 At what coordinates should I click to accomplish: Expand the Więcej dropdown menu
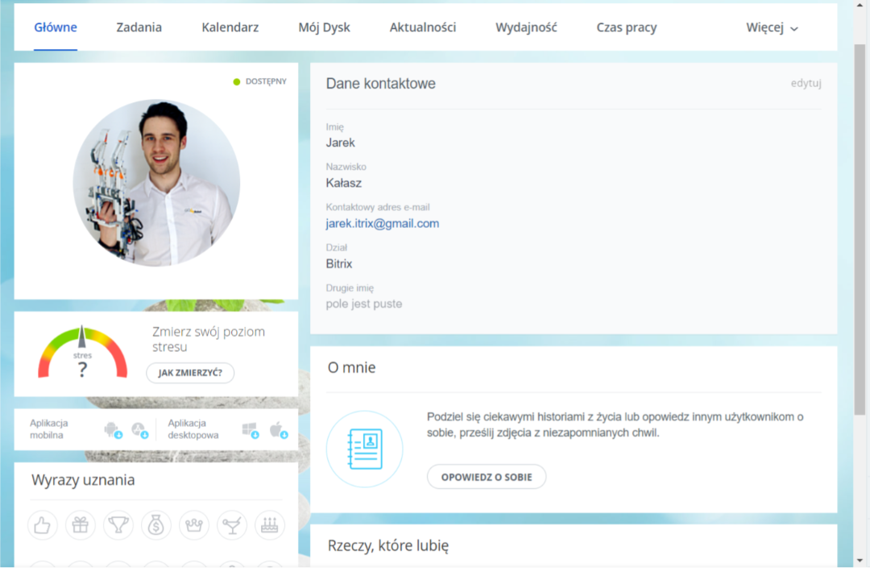(772, 27)
